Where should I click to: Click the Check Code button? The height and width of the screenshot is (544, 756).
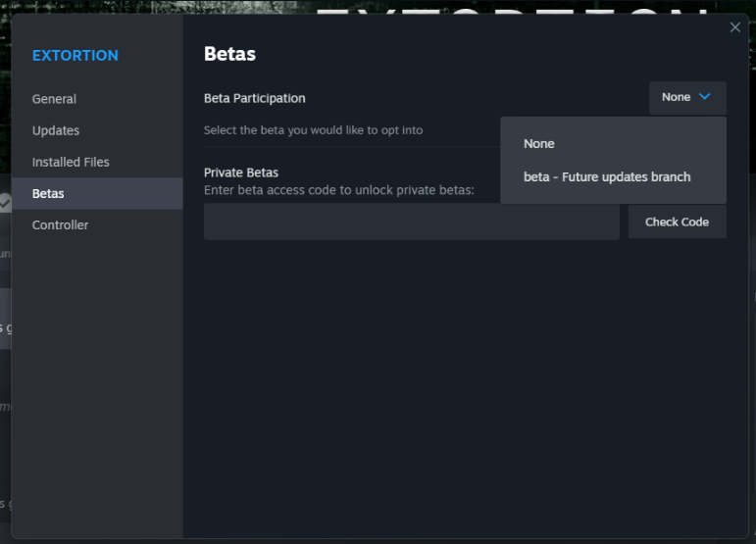tap(677, 222)
